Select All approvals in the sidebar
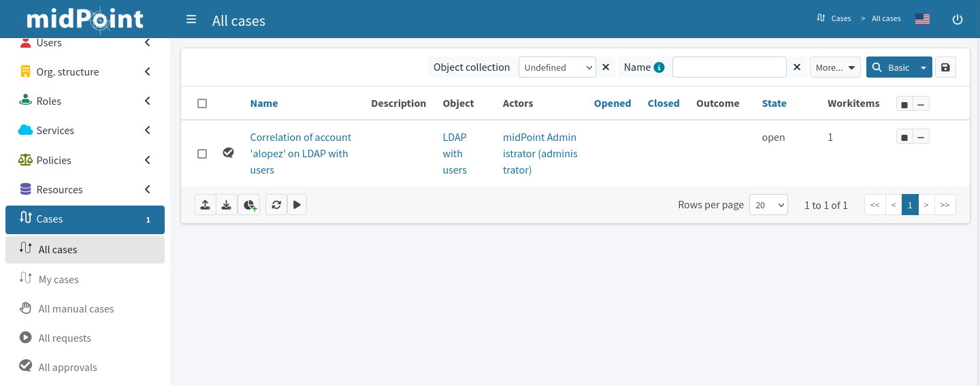Viewport: 980px width, 386px height. click(x=67, y=367)
